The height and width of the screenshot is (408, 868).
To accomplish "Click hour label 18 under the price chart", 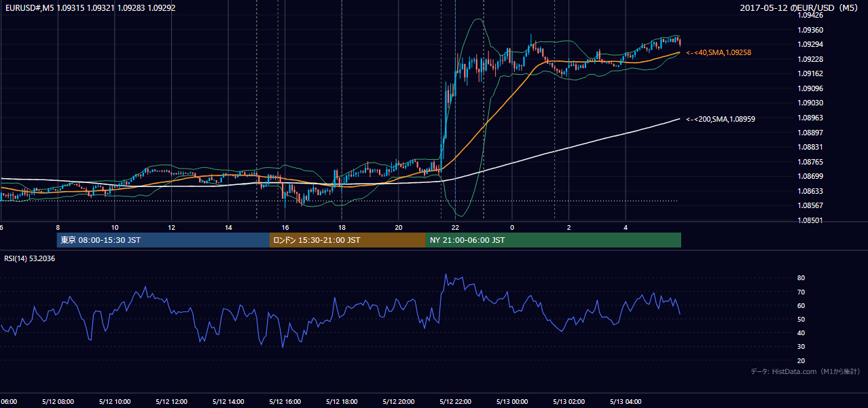I will [x=342, y=227].
